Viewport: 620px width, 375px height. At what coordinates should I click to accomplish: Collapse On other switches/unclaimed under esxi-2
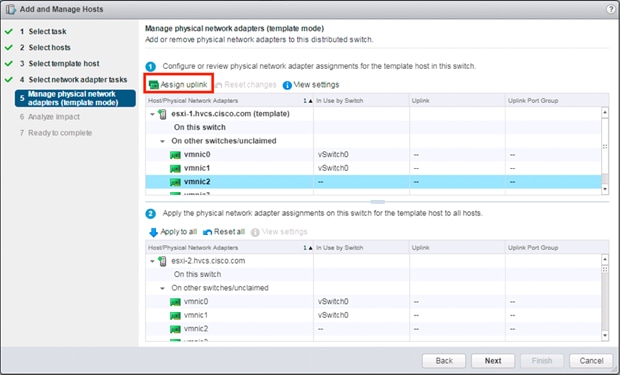point(162,288)
